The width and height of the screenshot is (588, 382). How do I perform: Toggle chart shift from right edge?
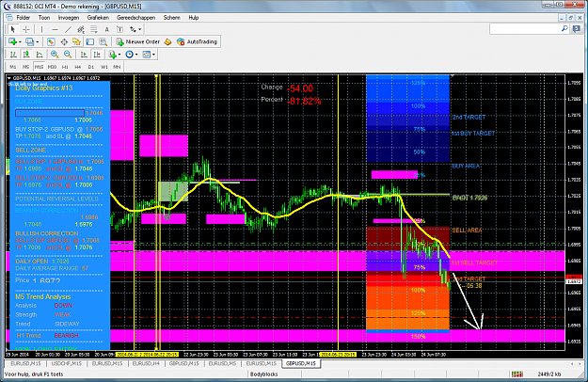97,55
